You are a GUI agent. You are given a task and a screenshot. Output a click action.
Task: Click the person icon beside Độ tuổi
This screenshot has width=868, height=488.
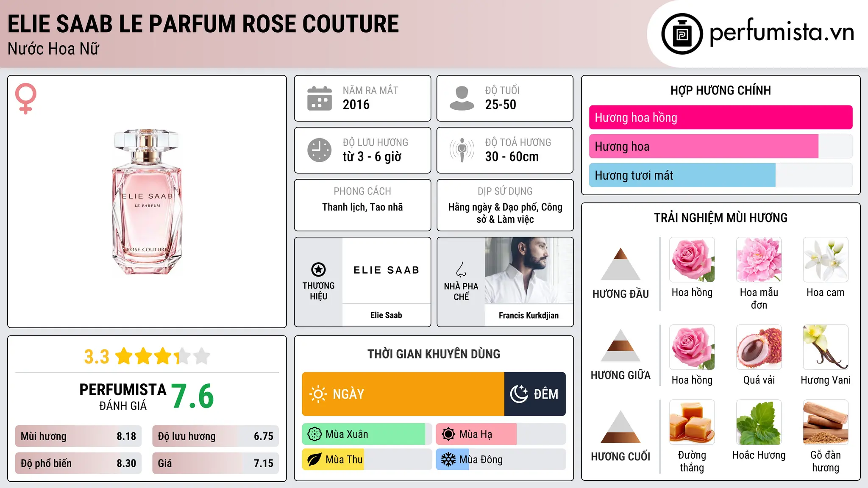(462, 98)
